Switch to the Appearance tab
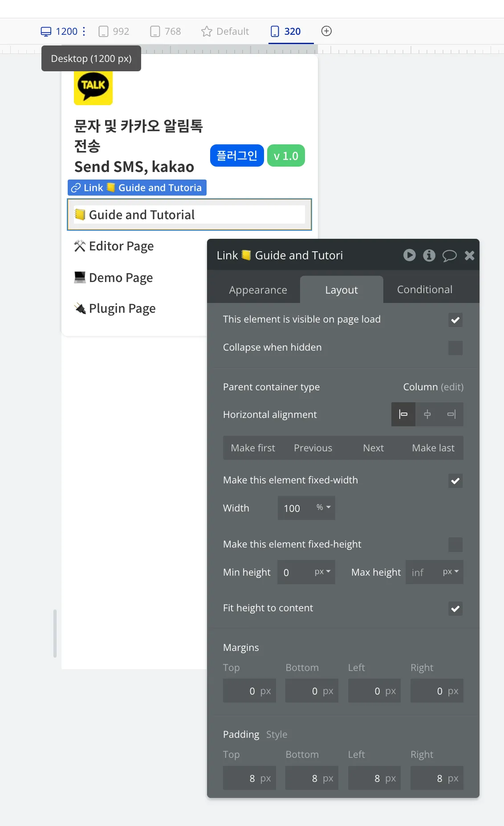Viewport: 504px width, 826px height. 258,290
